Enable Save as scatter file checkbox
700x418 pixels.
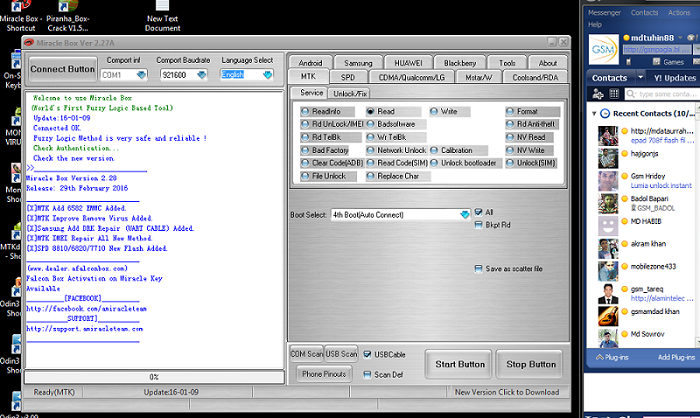coord(479,269)
